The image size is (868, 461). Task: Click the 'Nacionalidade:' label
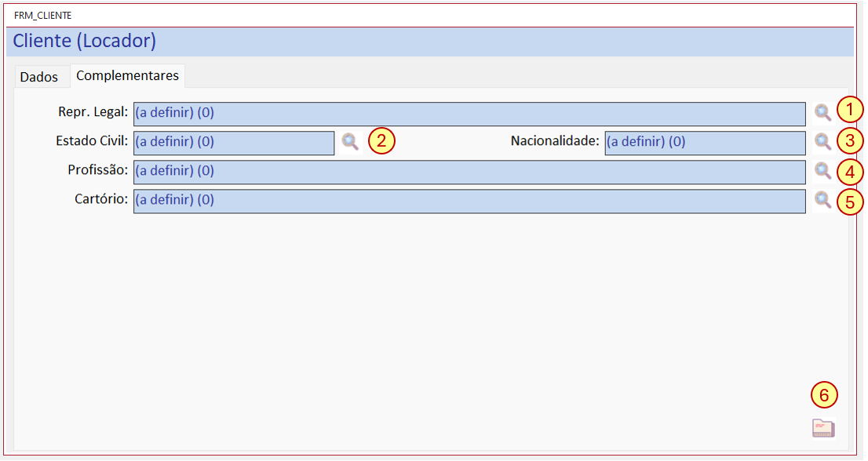tap(555, 141)
